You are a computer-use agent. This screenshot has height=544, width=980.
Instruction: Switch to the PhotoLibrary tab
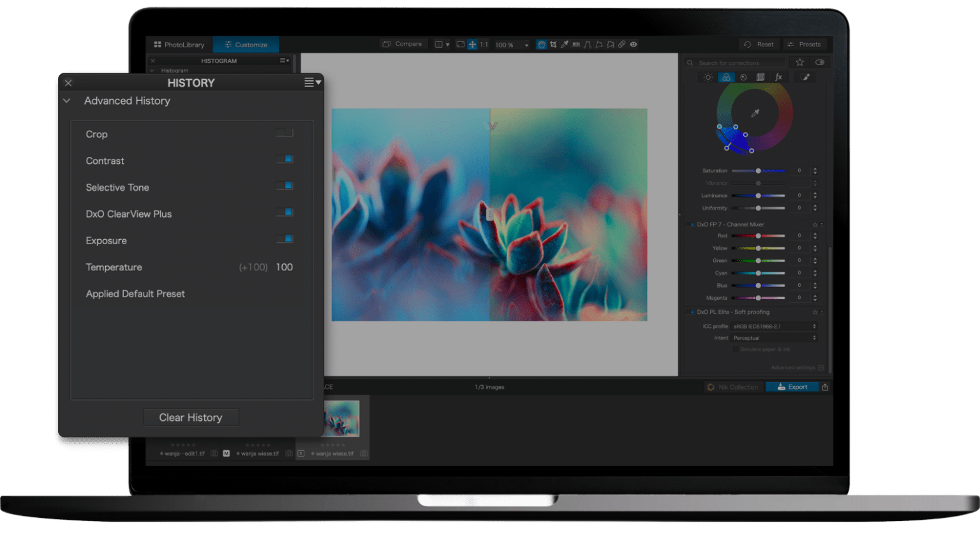179,45
